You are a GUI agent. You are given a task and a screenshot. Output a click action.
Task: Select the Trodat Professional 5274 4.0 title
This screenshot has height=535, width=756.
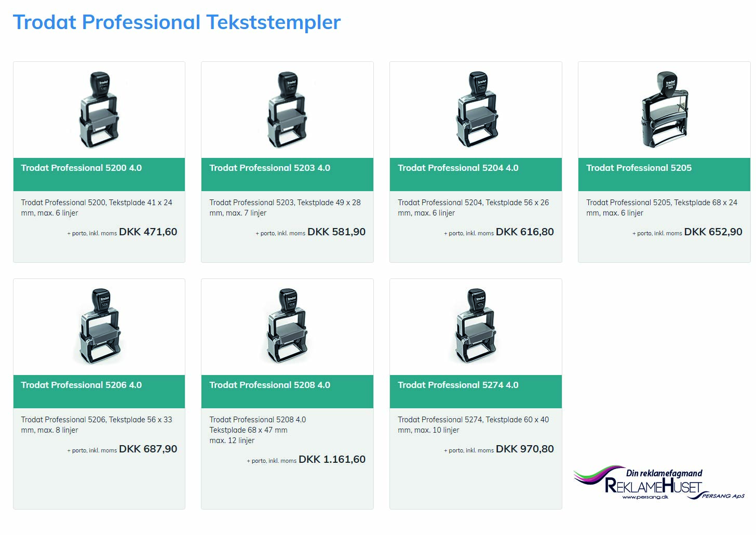point(458,385)
